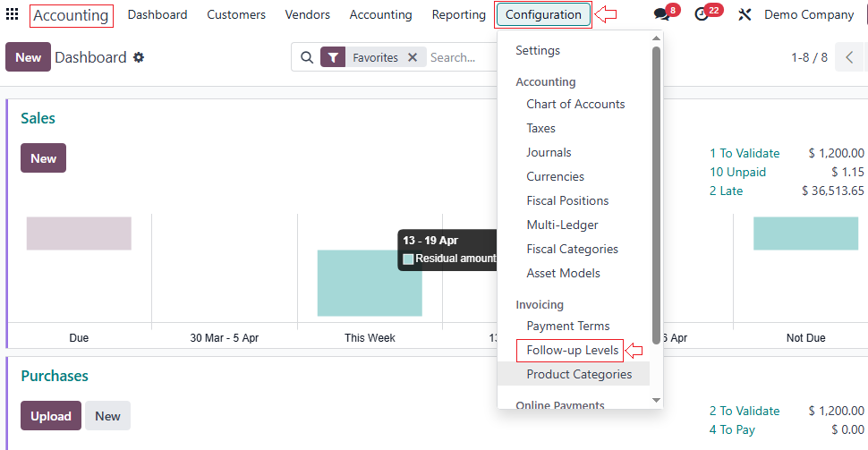Click the filter funnel icon

pyautogui.click(x=333, y=57)
